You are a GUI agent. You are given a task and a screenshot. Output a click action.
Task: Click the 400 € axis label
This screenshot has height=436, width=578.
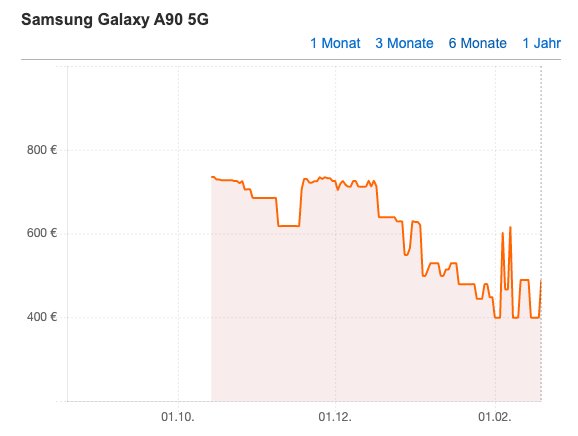(x=42, y=317)
